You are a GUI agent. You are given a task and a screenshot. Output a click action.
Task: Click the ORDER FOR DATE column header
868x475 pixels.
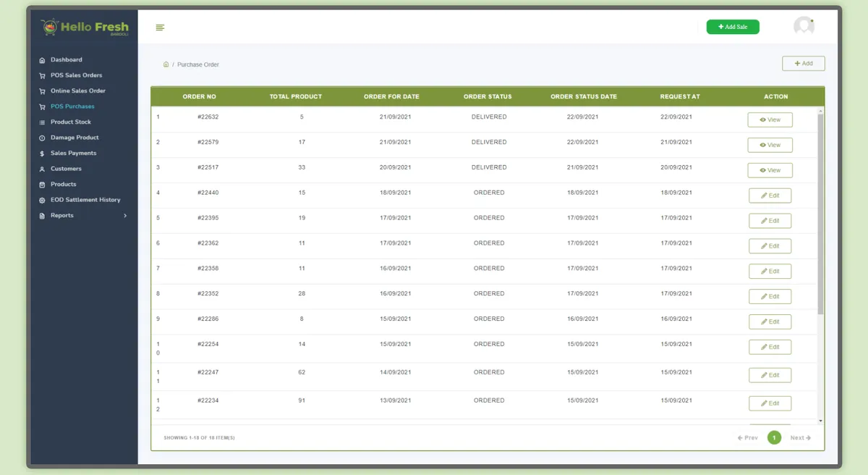(x=391, y=97)
